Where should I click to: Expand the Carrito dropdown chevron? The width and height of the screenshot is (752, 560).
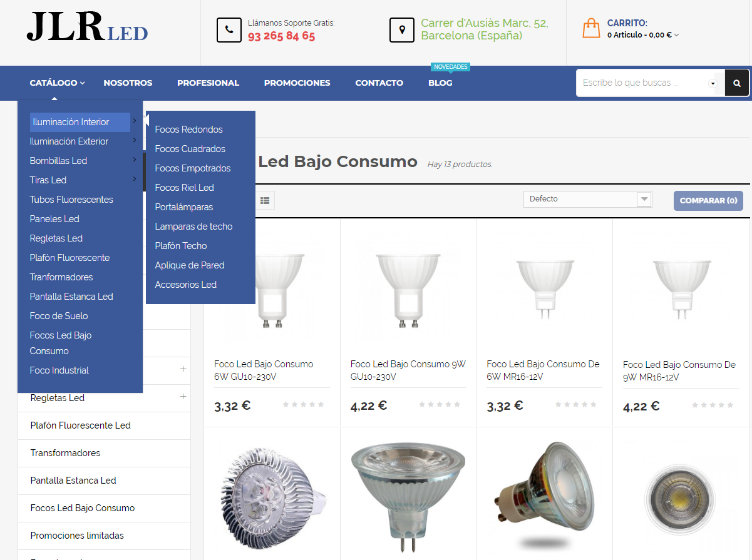point(677,36)
